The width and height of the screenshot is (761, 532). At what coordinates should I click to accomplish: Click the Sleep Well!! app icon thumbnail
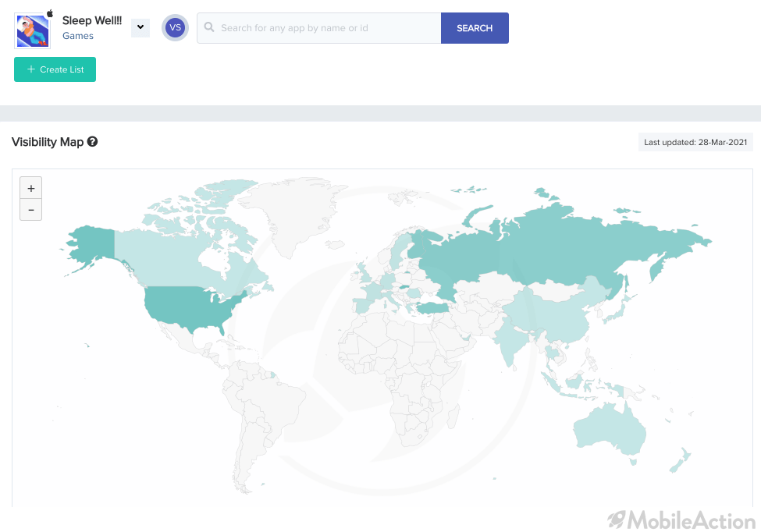coord(33,31)
